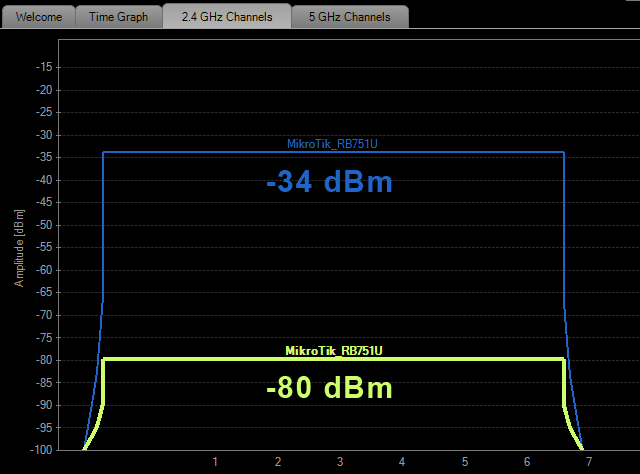Click channel 1 on the x-axis
Viewport: 640px width, 474px height.
click(215, 462)
